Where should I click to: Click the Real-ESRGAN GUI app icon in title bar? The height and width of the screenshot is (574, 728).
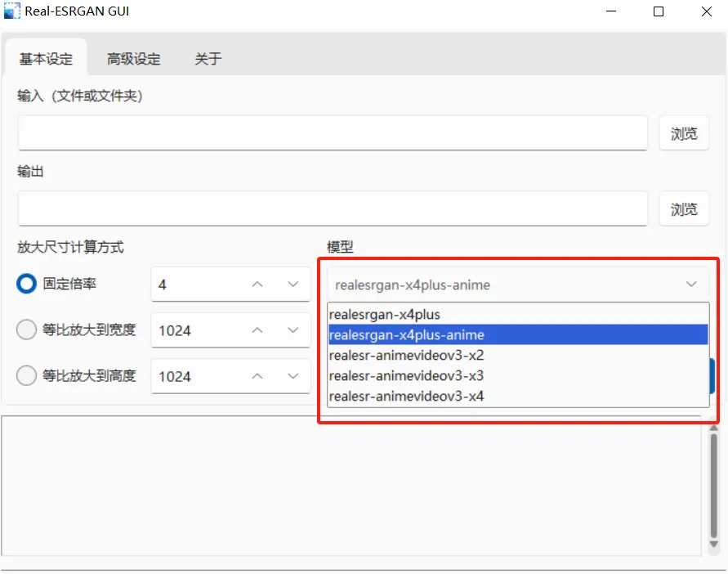[11, 11]
